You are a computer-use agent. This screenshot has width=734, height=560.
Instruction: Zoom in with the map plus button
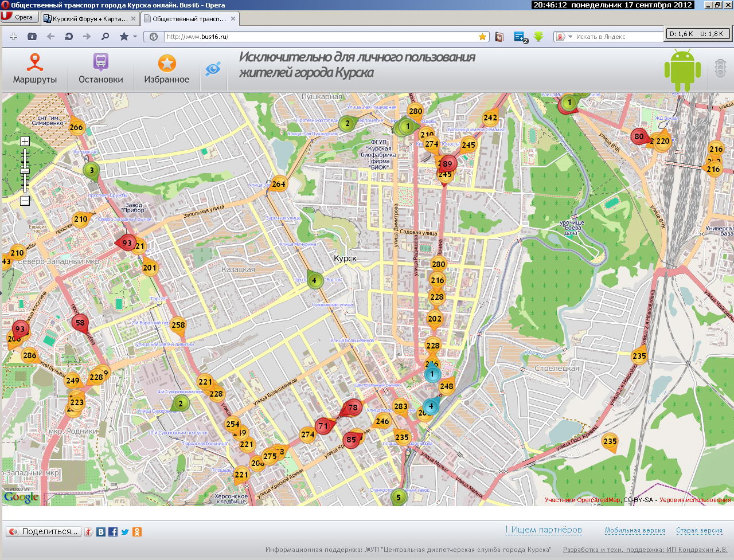(x=25, y=141)
